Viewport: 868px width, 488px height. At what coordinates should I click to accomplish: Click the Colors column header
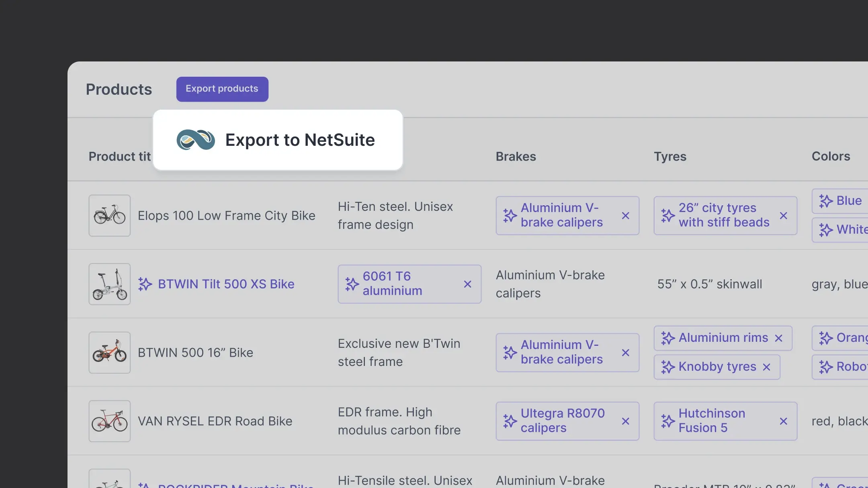coord(831,156)
